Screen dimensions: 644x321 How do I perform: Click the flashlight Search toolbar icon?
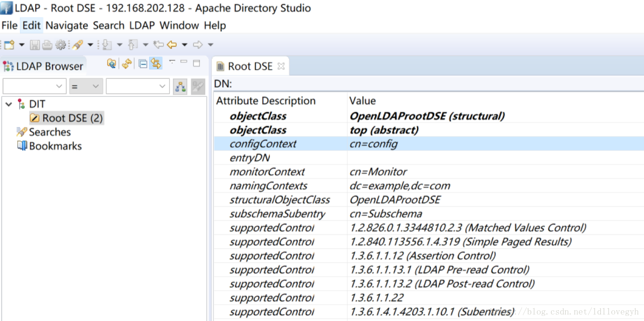[x=77, y=45]
